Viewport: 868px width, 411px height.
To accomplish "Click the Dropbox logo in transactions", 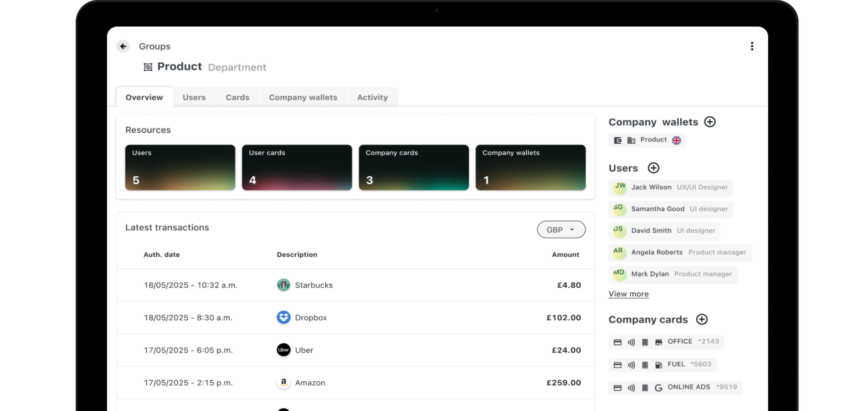I will point(283,318).
